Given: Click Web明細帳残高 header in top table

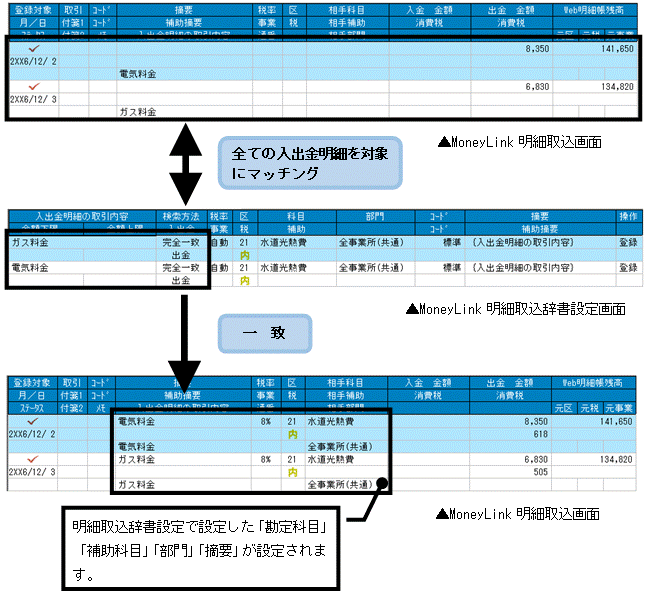Looking at the screenshot, I should [x=594, y=10].
